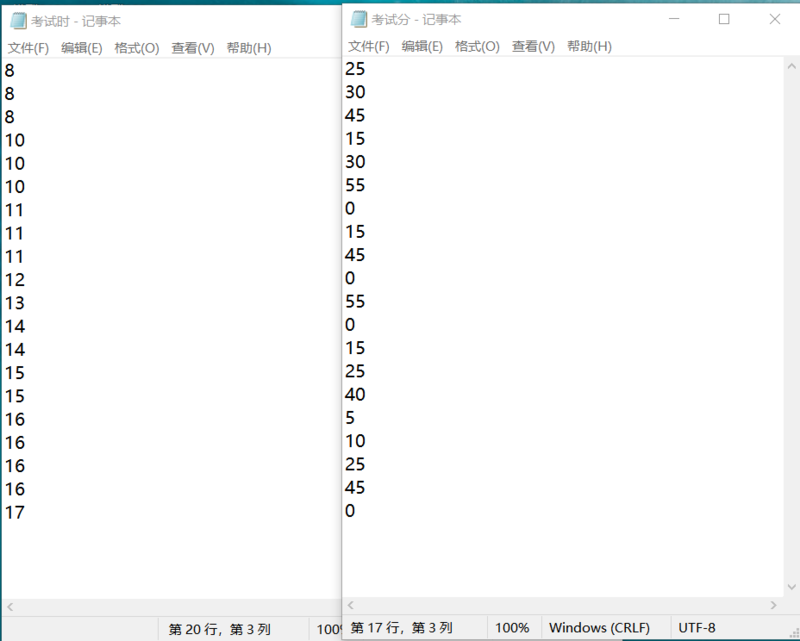Click the line containing 17 in 考试时
Viewport: 800px width, 641px height.
tap(15, 513)
